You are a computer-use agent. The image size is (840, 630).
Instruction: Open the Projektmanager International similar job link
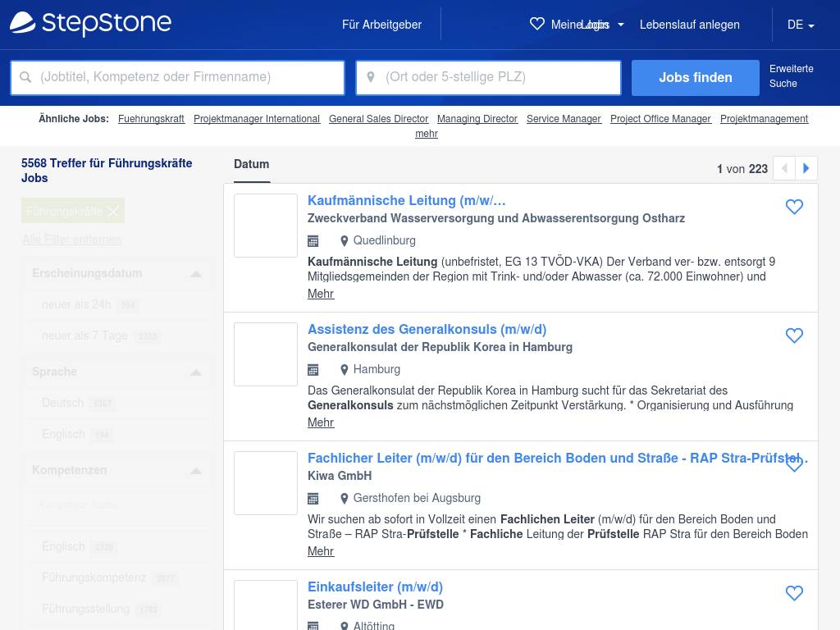click(x=257, y=119)
